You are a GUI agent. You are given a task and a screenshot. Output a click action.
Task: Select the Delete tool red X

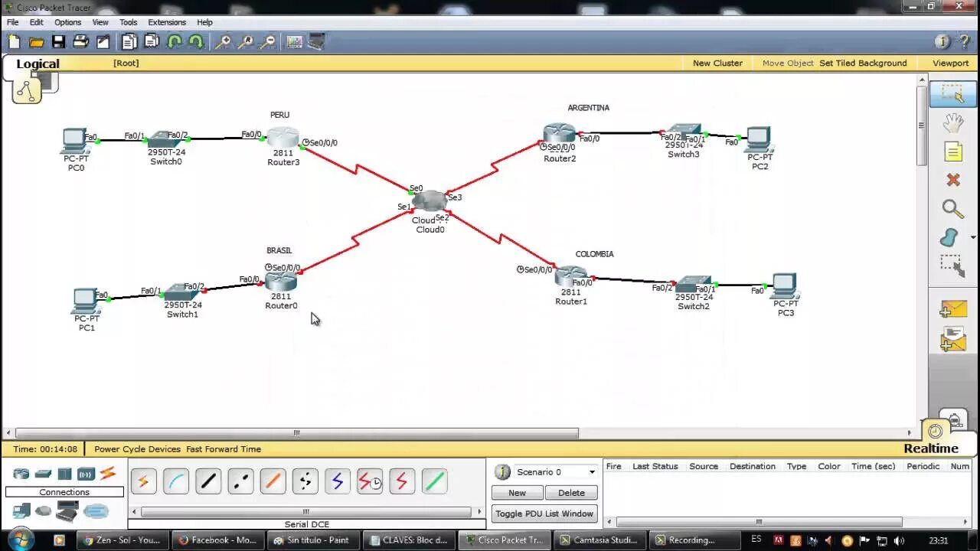(x=952, y=180)
